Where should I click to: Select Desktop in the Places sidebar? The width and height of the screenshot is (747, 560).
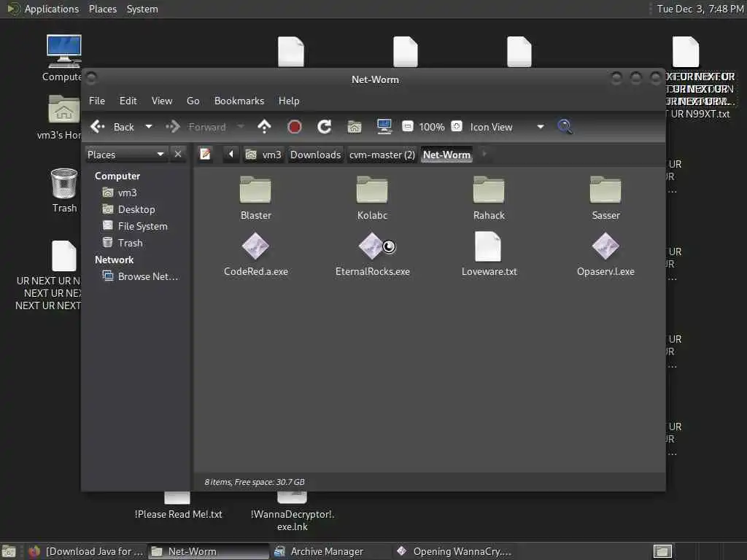[129, 209]
